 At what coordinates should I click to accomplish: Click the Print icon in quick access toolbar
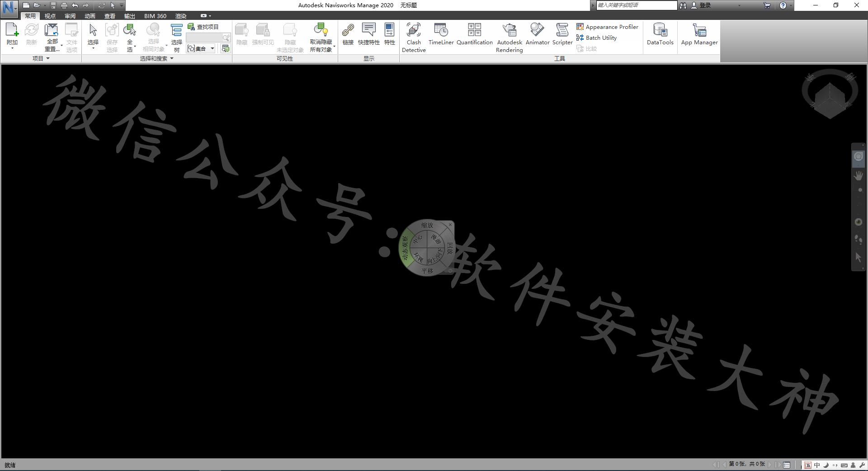click(64, 5)
